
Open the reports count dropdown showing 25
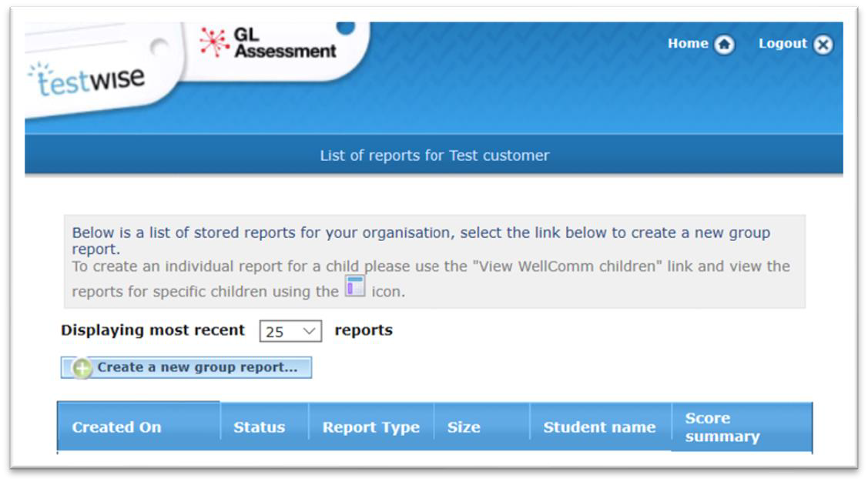[x=290, y=332]
